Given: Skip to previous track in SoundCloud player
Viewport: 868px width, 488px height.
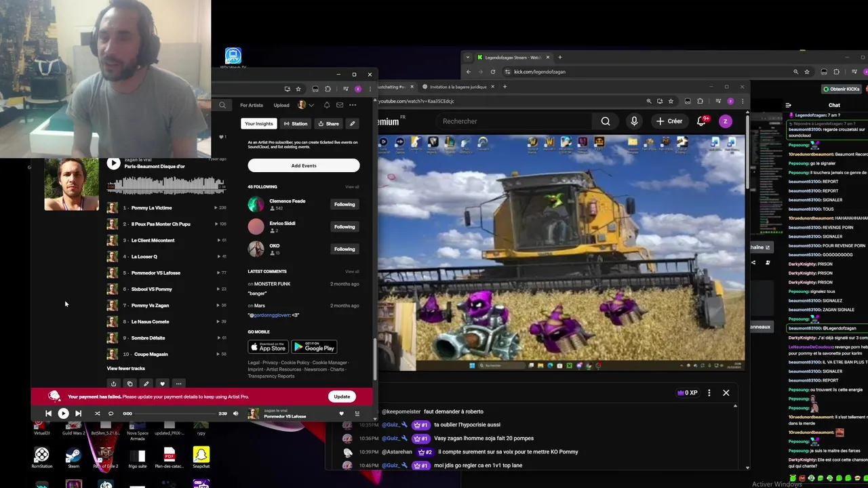Looking at the screenshot, I should 48,413.
